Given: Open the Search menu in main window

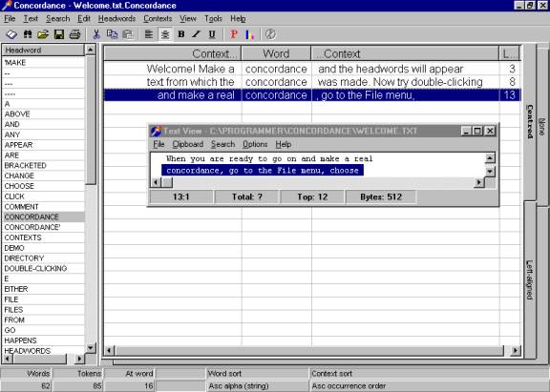Looking at the screenshot, I should (x=58, y=18).
